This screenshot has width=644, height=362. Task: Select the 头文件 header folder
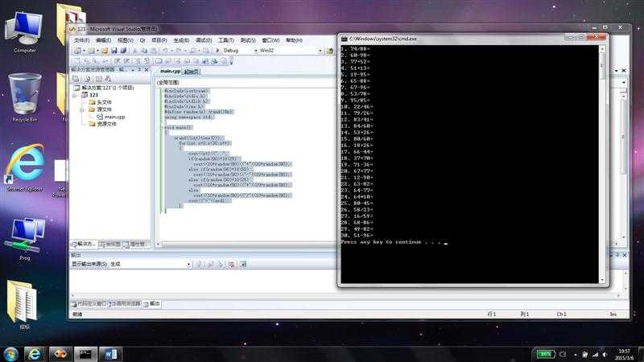click(101, 102)
